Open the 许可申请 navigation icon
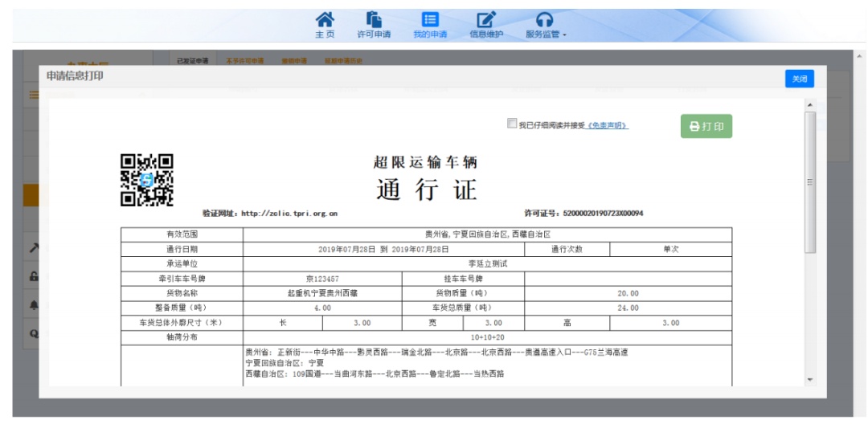Image resolution: width=868 pixels, height=428 pixels. [x=374, y=24]
